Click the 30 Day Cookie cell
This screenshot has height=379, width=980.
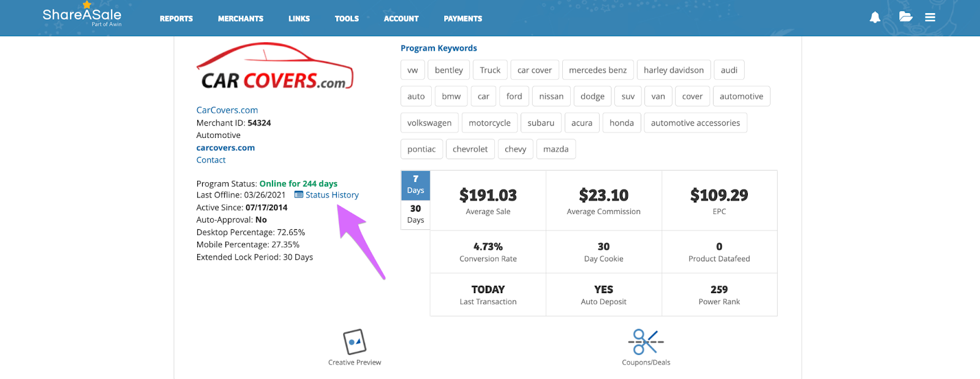604,252
